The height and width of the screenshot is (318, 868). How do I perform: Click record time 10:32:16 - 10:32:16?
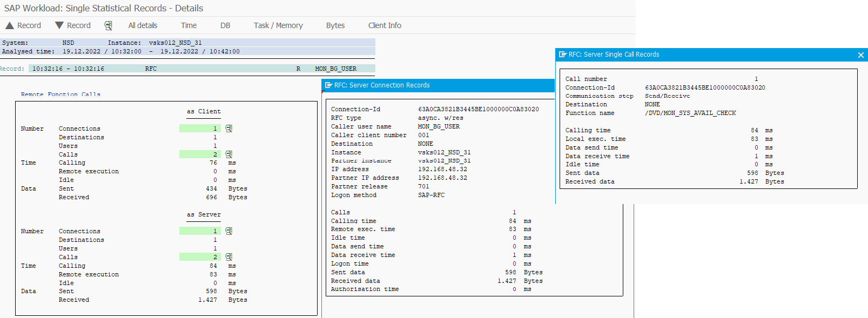pos(68,69)
